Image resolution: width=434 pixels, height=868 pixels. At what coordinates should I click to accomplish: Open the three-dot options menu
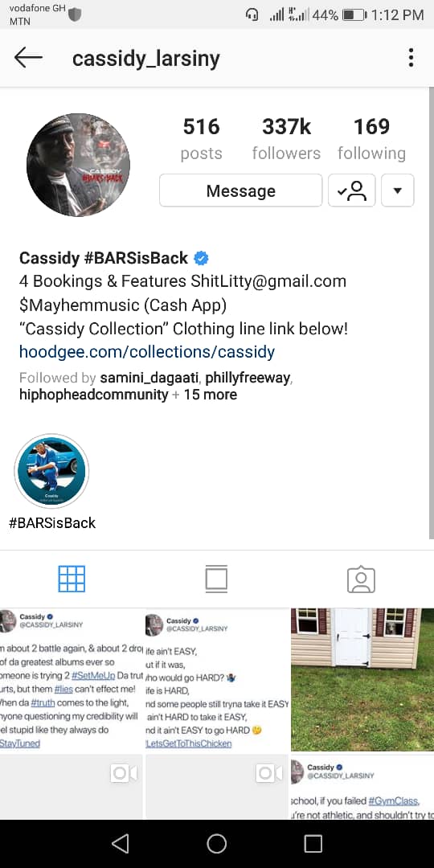(x=411, y=58)
